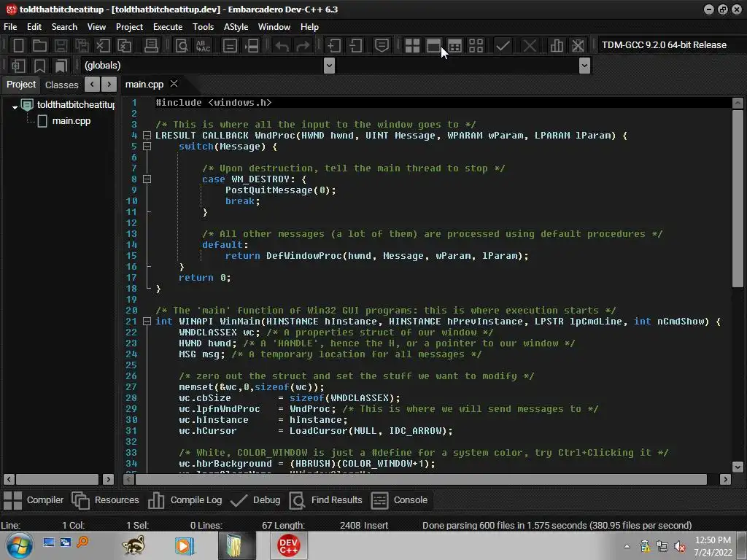Click the Close All files toolbar icon
Viewport: 747px width, 560px height.
tap(124, 46)
